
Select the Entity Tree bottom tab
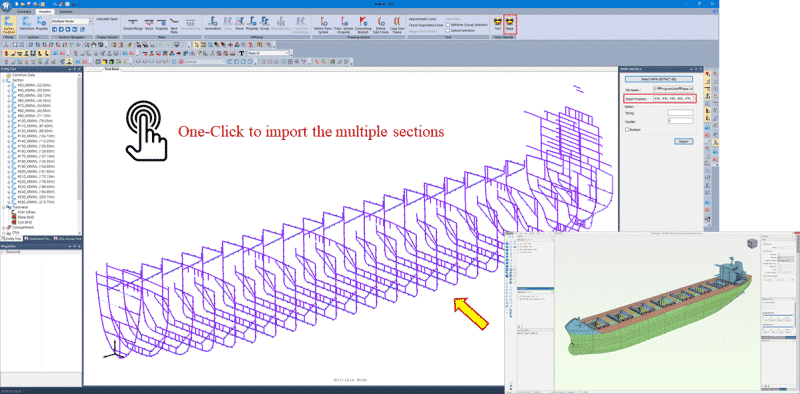point(10,238)
